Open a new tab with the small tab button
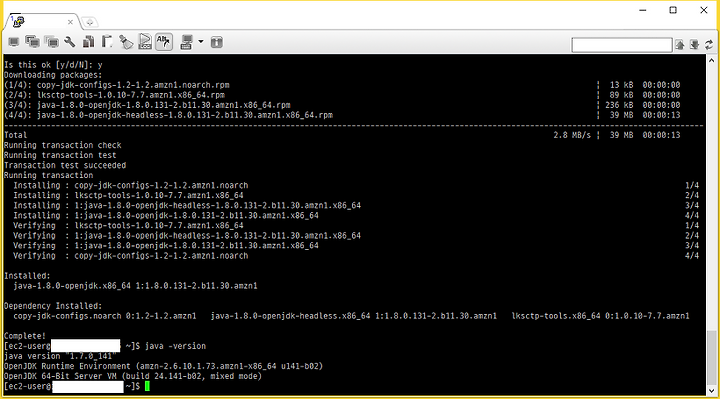Image resolution: width=720 pixels, height=399 pixels. [90, 22]
